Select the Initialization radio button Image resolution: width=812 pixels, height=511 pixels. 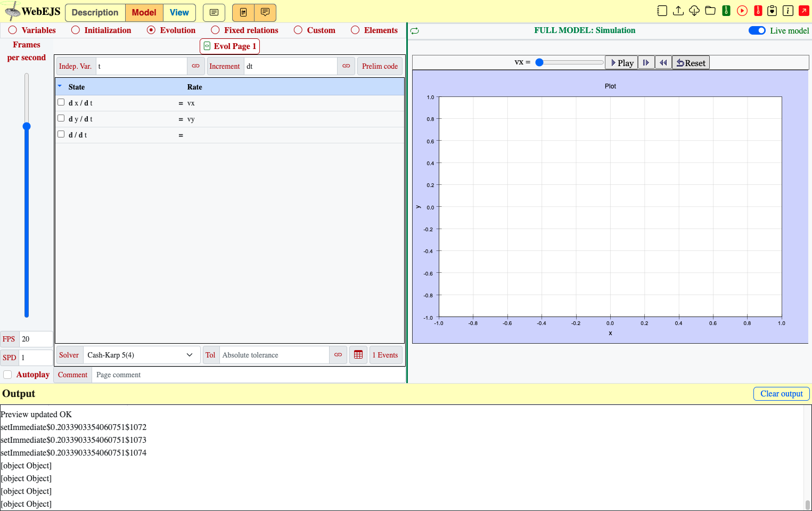(x=76, y=30)
